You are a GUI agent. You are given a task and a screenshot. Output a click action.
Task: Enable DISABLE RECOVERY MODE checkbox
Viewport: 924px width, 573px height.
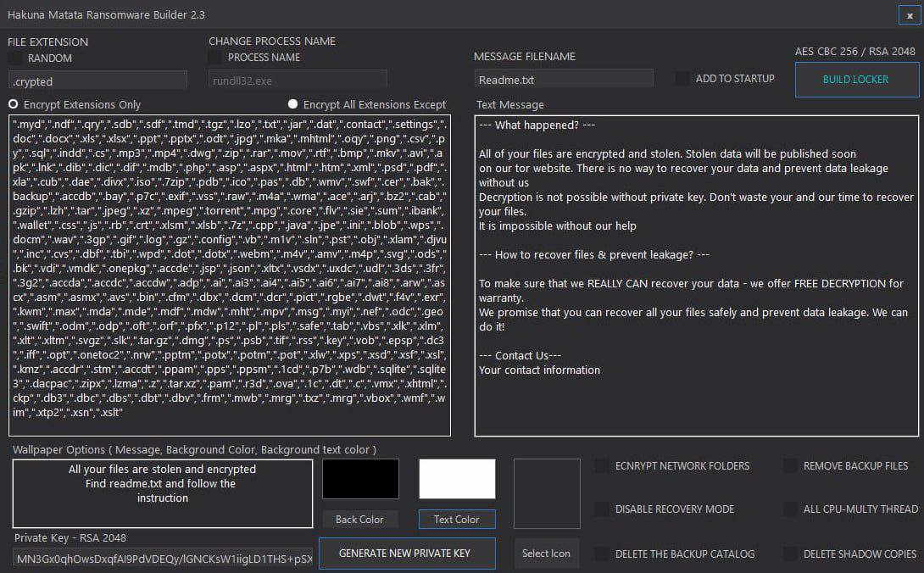coord(602,509)
